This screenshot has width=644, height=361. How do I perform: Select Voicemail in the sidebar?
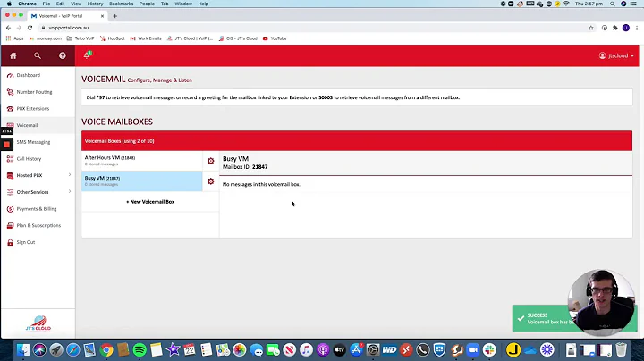(27, 125)
